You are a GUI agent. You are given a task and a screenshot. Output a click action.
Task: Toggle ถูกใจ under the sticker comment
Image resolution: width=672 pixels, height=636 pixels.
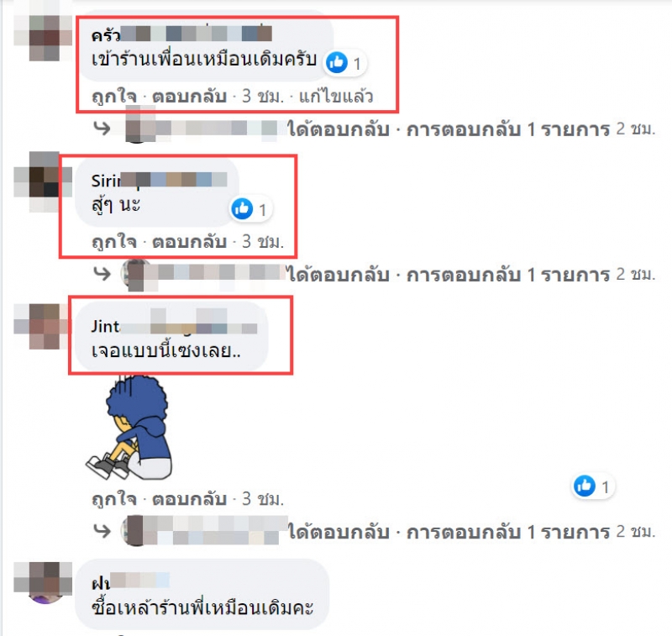[x=114, y=499]
